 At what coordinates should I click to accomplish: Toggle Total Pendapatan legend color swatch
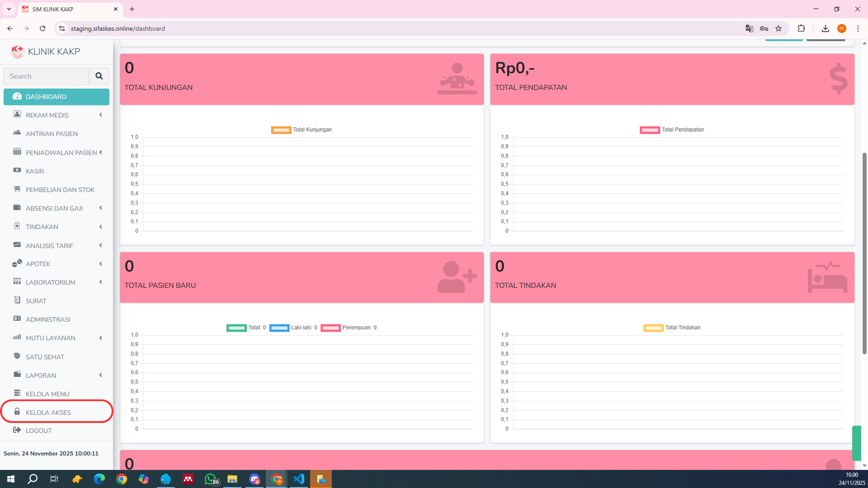[650, 130]
